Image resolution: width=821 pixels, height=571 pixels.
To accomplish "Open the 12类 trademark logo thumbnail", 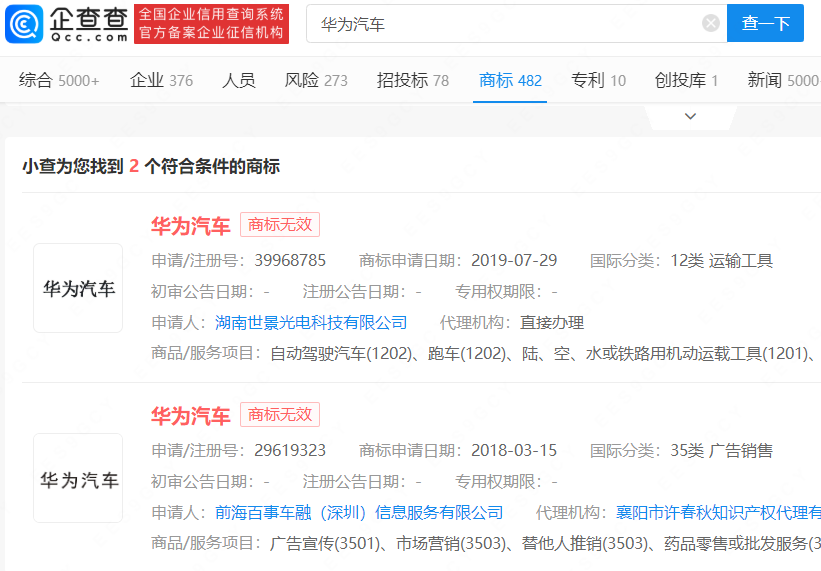I will click(78, 288).
